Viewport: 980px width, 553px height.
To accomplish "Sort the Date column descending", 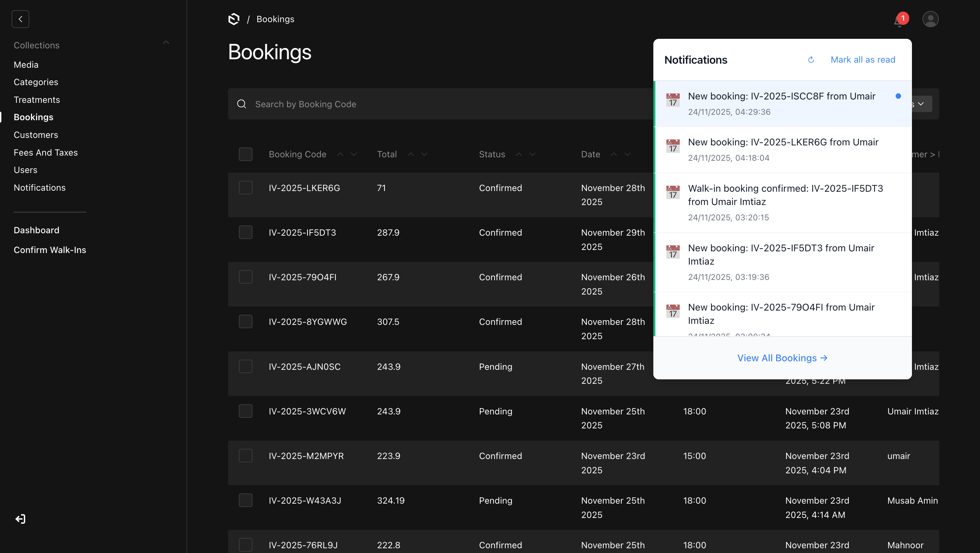I will (628, 155).
